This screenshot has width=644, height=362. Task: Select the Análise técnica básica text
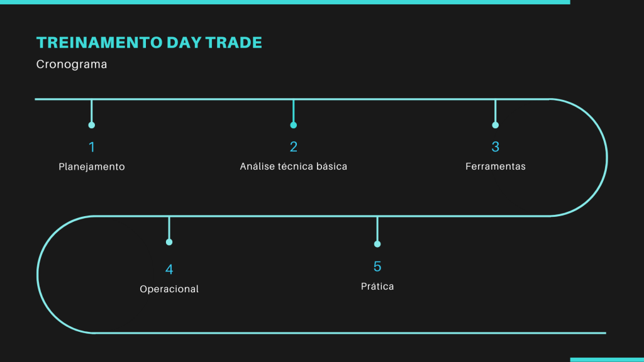tap(293, 166)
